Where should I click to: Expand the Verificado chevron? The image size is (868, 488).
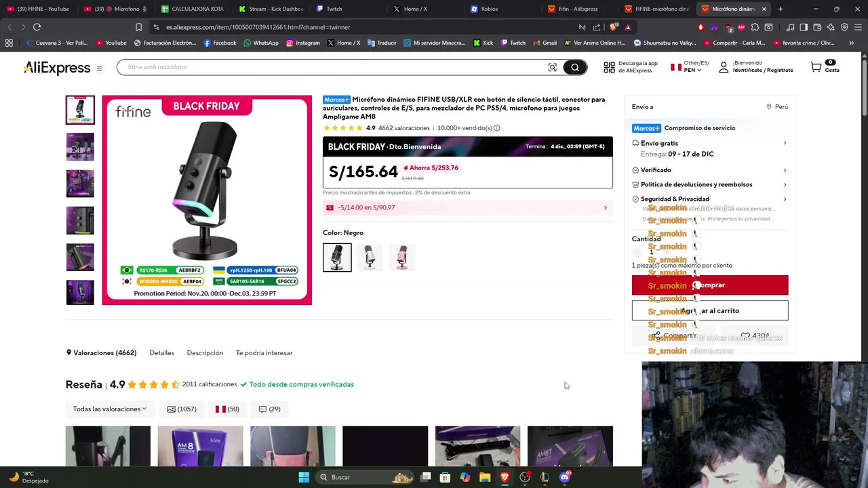point(785,170)
